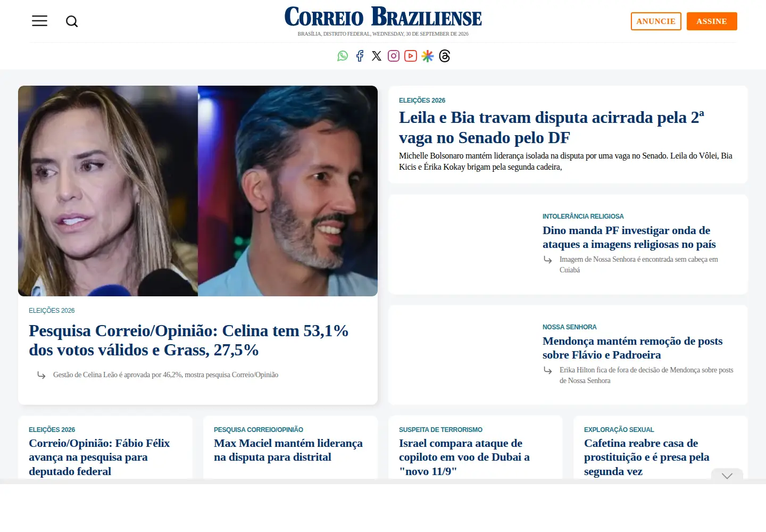
Task: Open the Mendonça mantém remoção de posts headline
Action: [632, 348]
